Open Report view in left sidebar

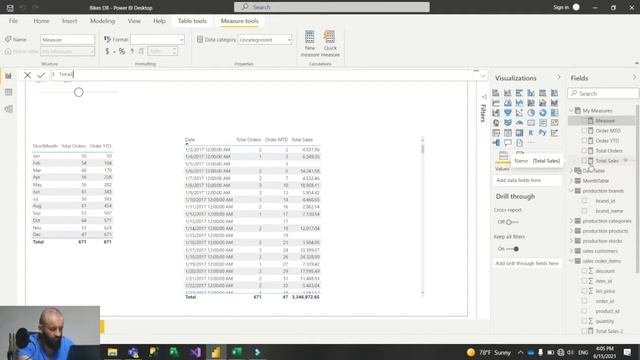9,76
